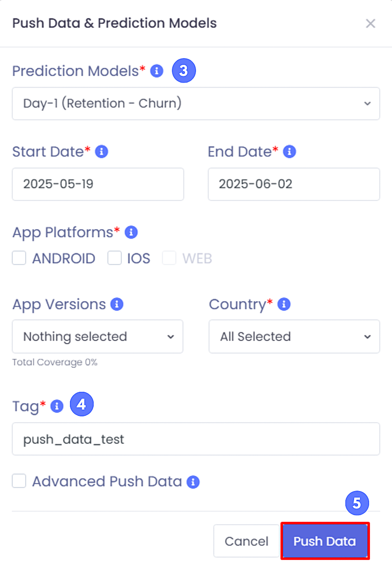Image resolution: width=392 pixels, height=582 pixels.
Task: Open the Prediction Models dropdown
Action: (x=196, y=104)
